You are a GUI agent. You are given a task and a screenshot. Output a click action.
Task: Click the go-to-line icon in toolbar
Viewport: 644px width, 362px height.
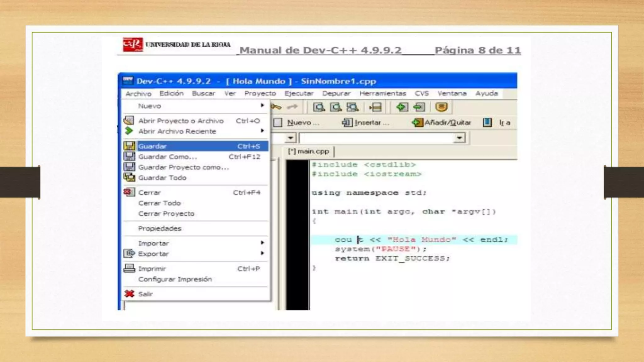[x=375, y=107]
